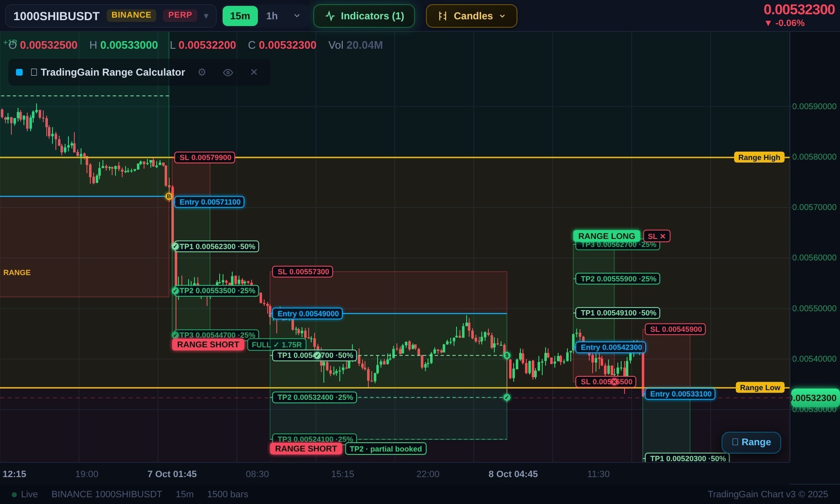Open indicator settings gear for Range Calculator
840x504 pixels.
(x=202, y=72)
